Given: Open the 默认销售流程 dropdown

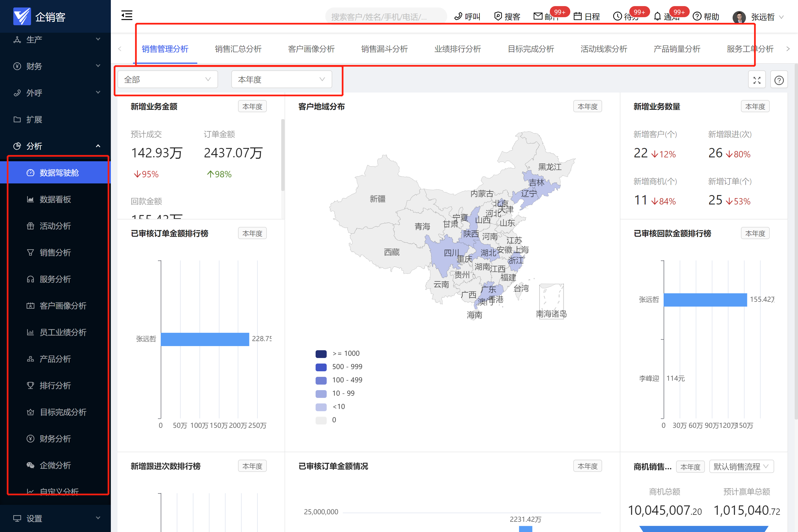Looking at the screenshot, I should pos(741,467).
